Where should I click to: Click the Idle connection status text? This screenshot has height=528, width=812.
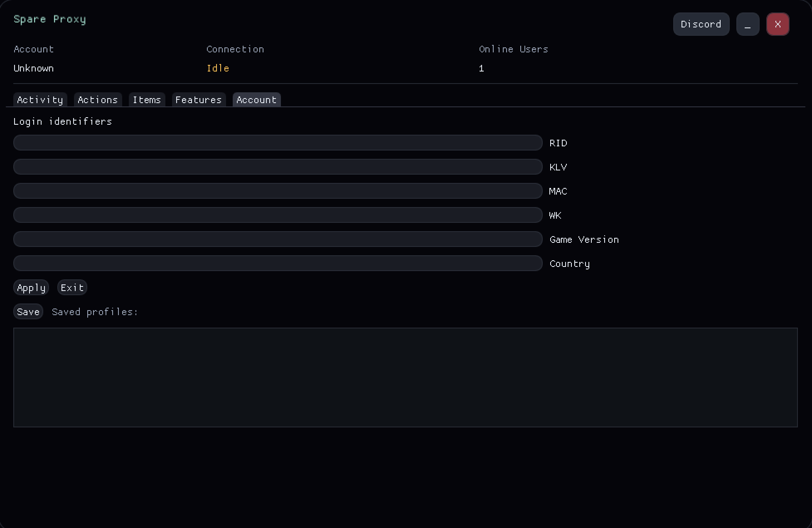[x=218, y=68]
